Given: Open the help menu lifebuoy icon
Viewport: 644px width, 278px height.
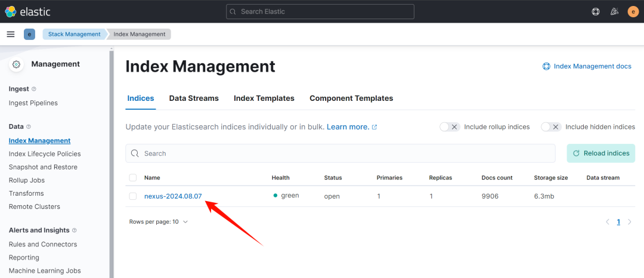Looking at the screenshot, I should [x=596, y=11].
